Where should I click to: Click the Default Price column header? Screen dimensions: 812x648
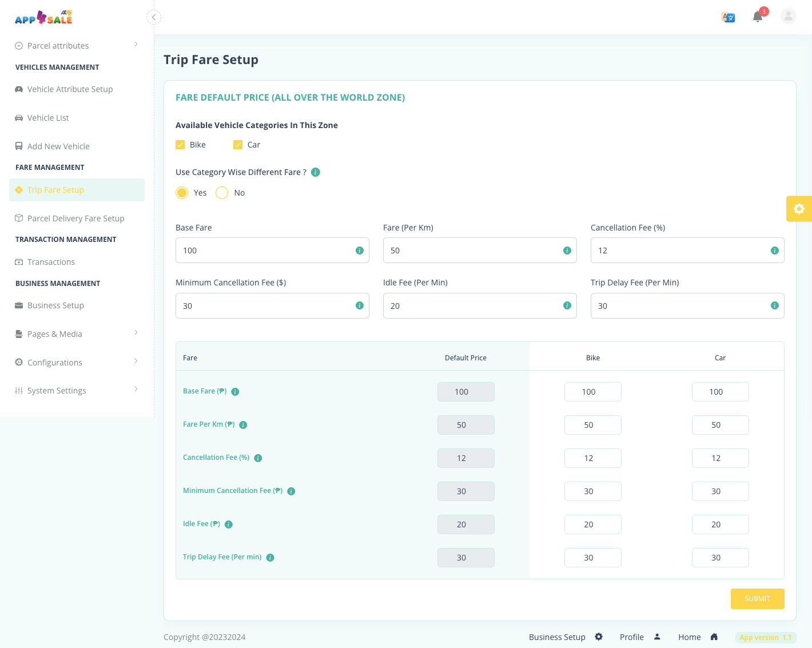[465, 358]
